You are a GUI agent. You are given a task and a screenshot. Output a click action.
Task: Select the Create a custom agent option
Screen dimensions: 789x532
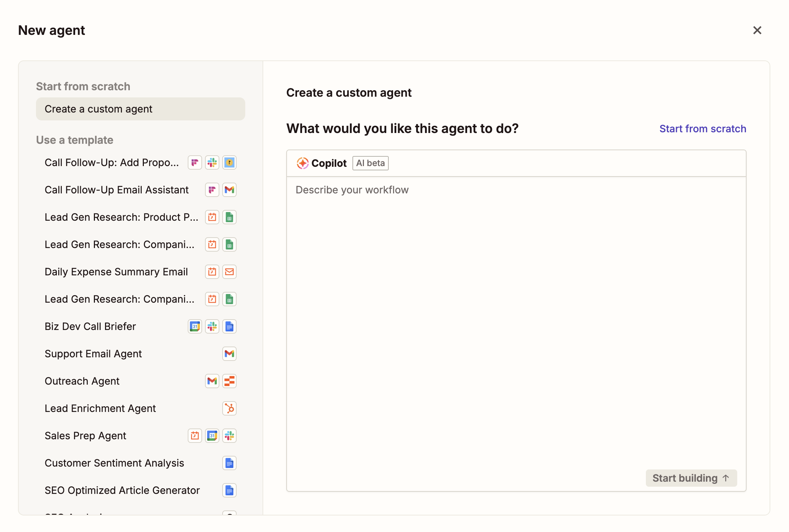[x=140, y=109]
